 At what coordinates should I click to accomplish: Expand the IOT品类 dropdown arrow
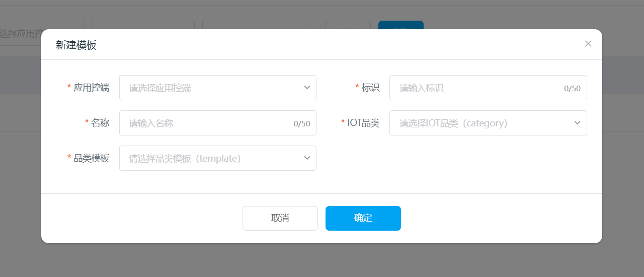[577, 123]
